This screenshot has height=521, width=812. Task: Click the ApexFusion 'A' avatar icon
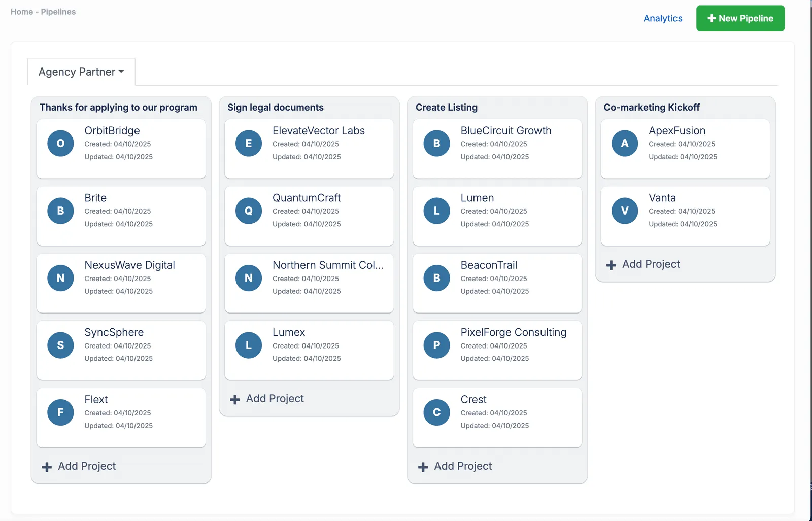pyautogui.click(x=625, y=143)
